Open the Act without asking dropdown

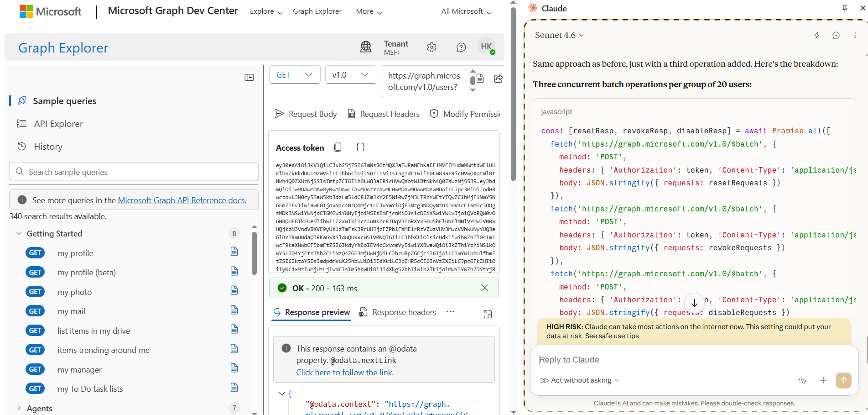coord(580,380)
